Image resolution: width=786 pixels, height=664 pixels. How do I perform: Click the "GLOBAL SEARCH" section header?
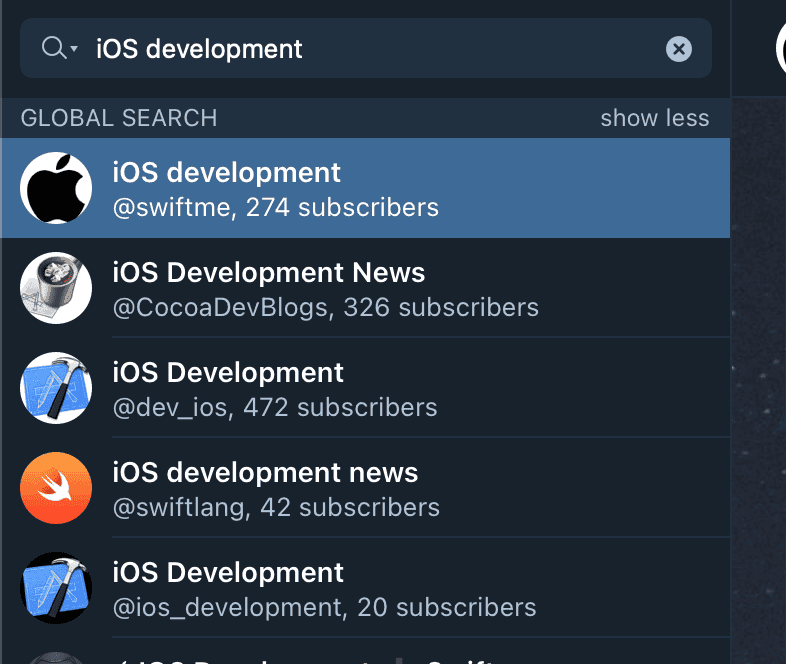click(x=119, y=118)
